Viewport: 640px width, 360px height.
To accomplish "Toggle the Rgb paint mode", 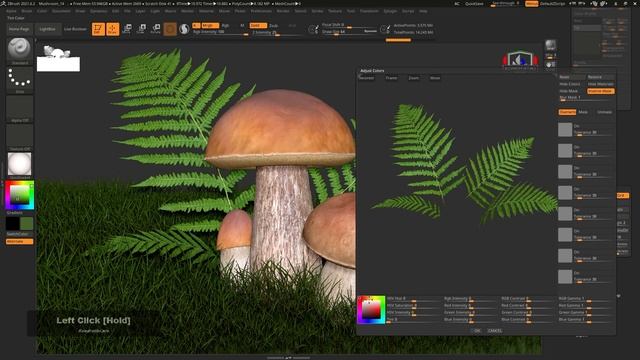I will pyautogui.click(x=225, y=25).
